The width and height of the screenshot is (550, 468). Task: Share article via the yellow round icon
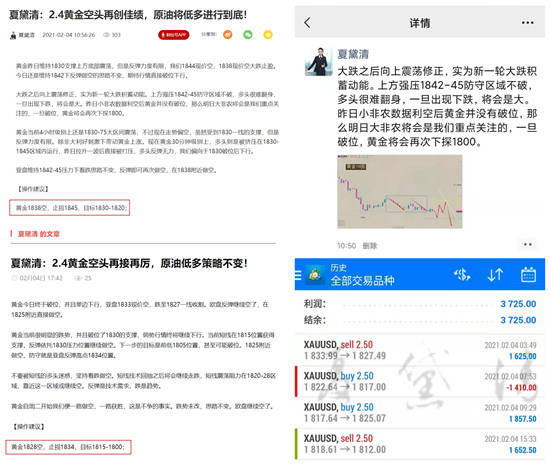[x=268, y=34]
